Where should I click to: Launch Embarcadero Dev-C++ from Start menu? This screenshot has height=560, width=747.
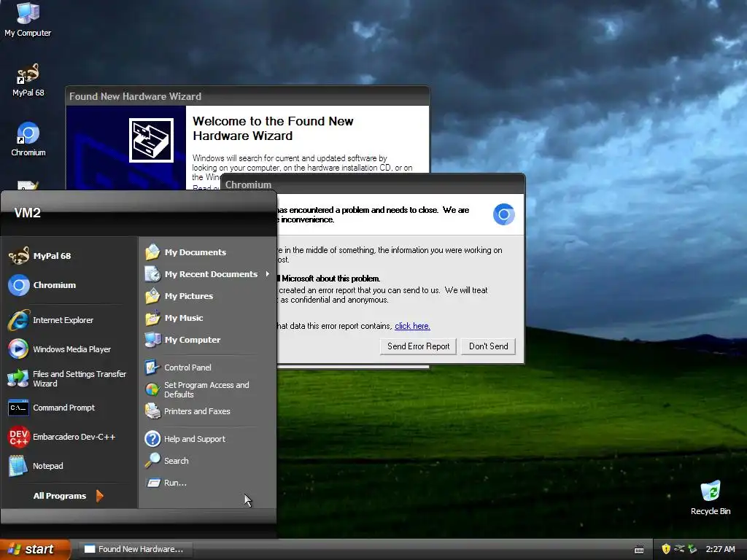[69, 437]
